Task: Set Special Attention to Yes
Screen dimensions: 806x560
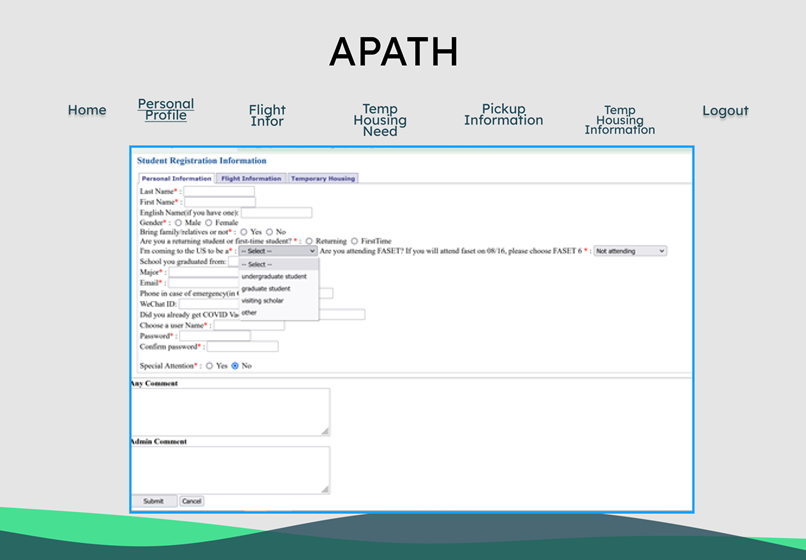Action: click(209, 366)
